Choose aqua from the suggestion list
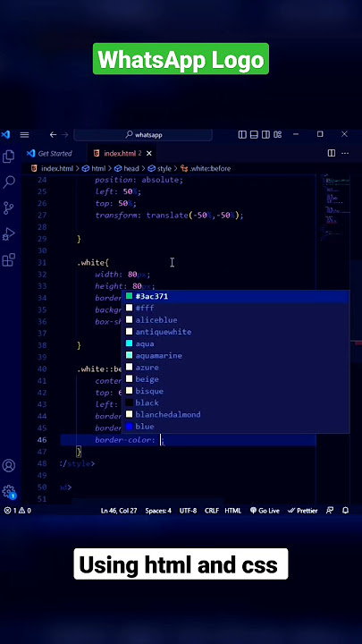 tap(235, 343)
